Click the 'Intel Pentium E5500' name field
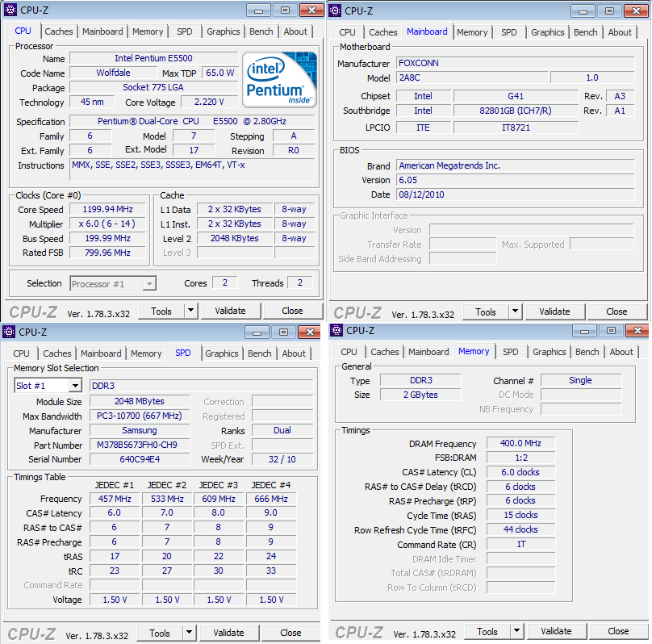 [x=153, y=58]
